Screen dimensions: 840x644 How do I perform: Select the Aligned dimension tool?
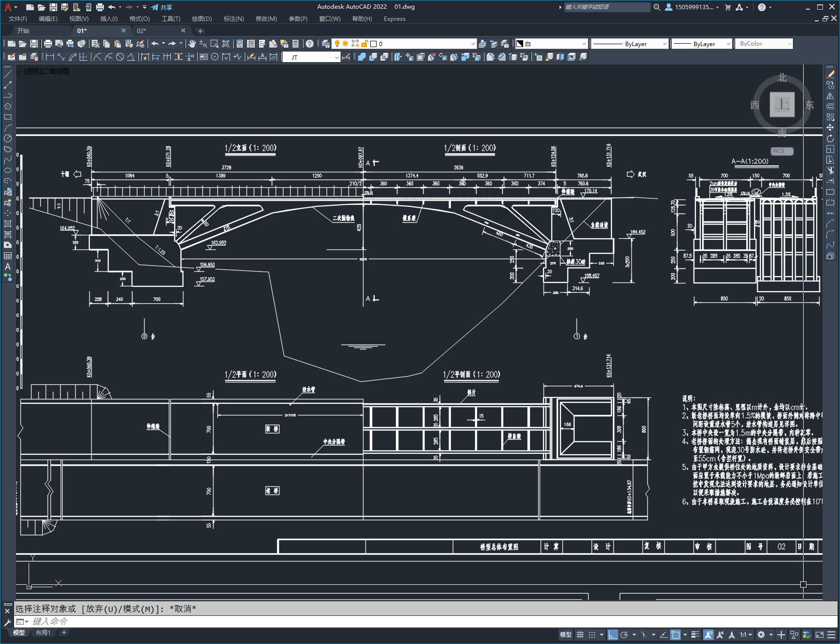click(61, 57)
